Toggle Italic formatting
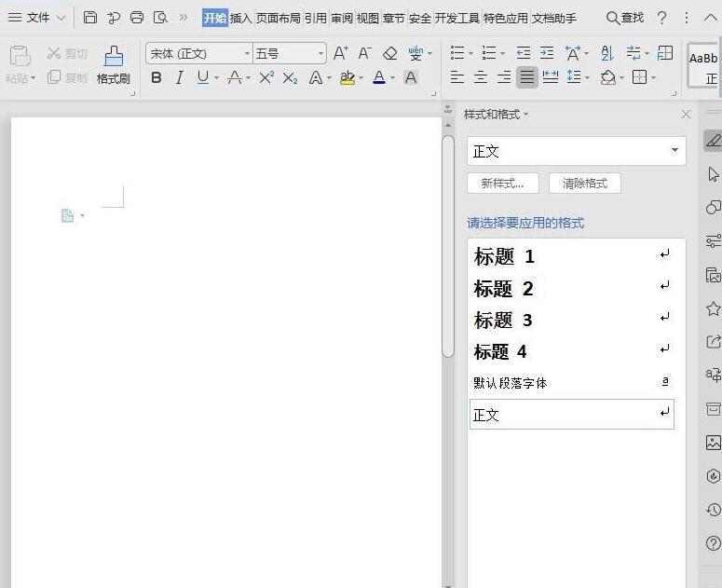Image resolution: width=722 pixels, height=588 pixels. coord(179,77)
